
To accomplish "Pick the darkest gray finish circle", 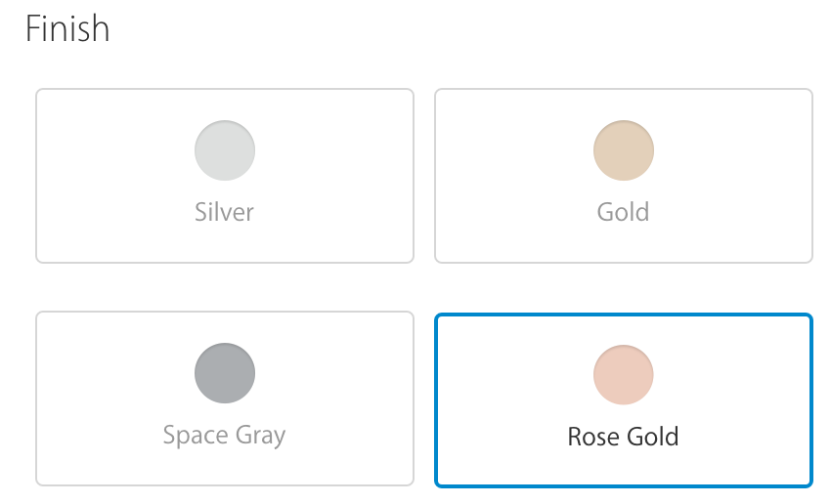I will pos(225,373).
